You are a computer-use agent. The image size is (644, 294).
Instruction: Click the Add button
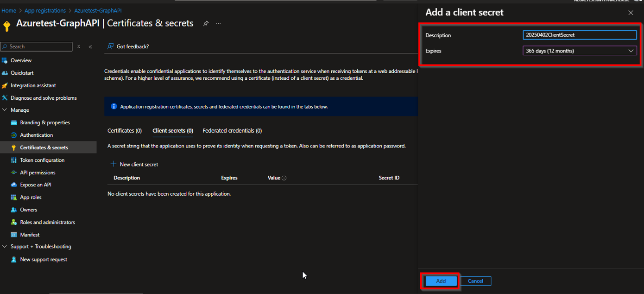click(441, 281)
